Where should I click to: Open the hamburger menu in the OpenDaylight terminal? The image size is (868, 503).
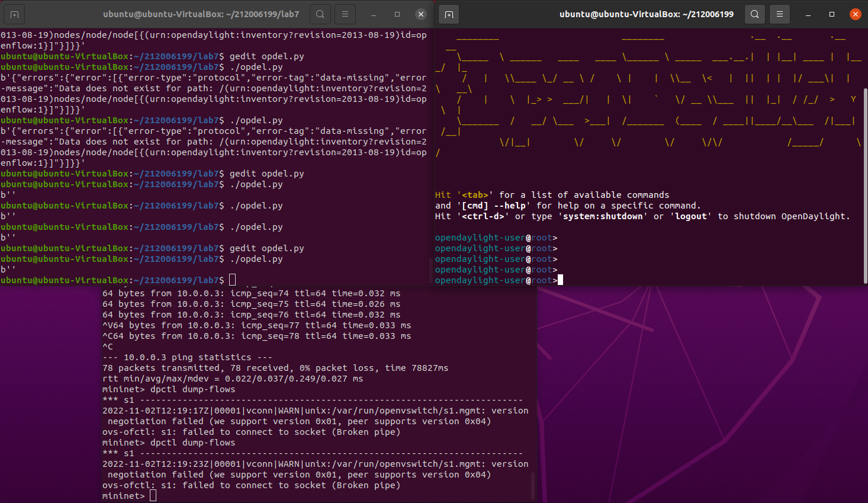point(780,14)
